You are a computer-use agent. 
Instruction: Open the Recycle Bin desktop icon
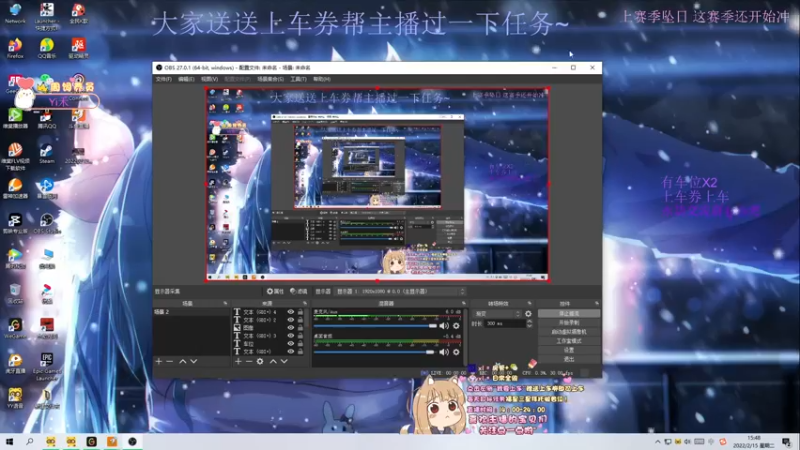15,293
